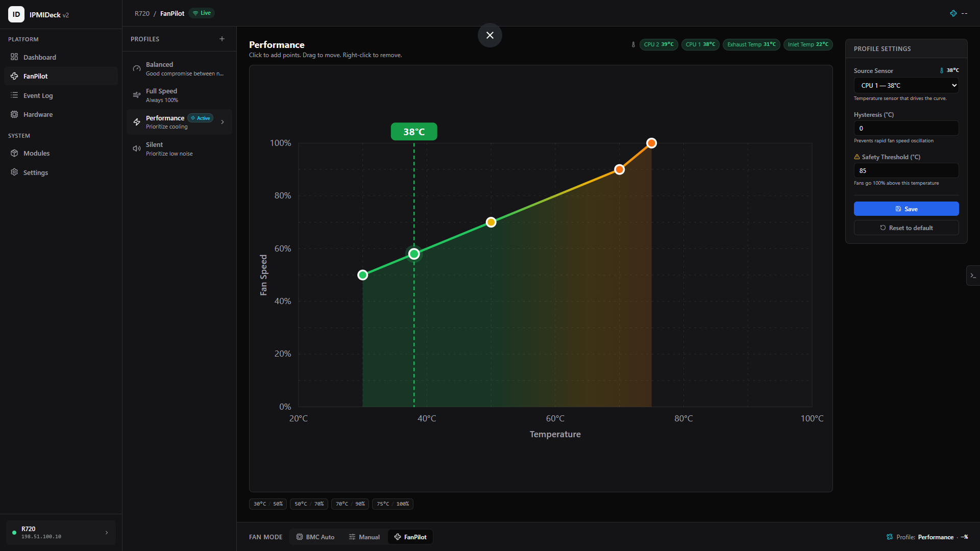This screenshot has width=980, height=551.
Task: Click the Live status badge
Action: tap(202, 13)
